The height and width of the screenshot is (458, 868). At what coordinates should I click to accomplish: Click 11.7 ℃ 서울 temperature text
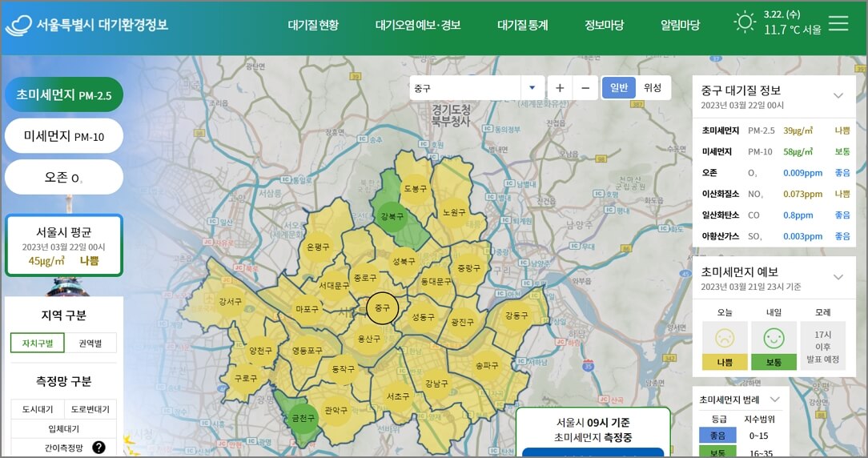792,30
